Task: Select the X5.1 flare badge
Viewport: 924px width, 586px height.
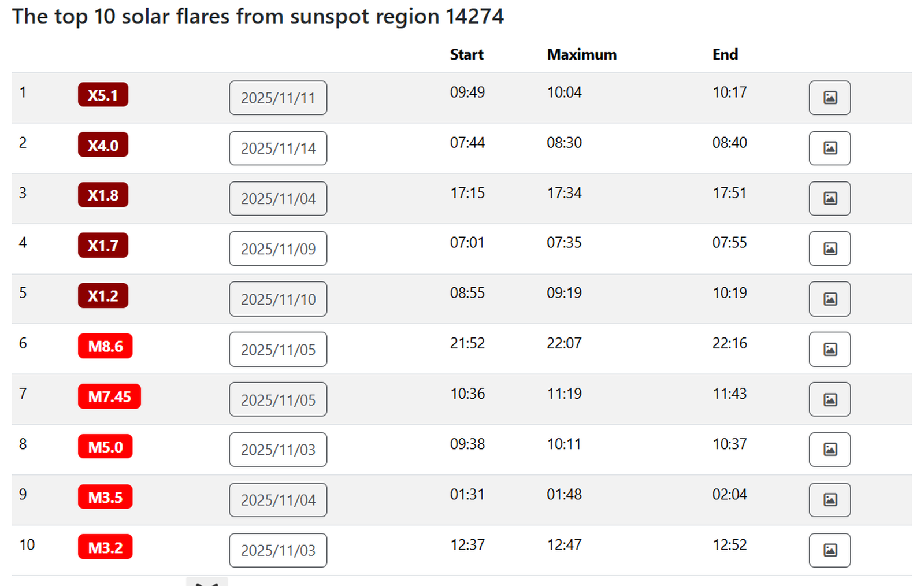Action: [103, 94]
